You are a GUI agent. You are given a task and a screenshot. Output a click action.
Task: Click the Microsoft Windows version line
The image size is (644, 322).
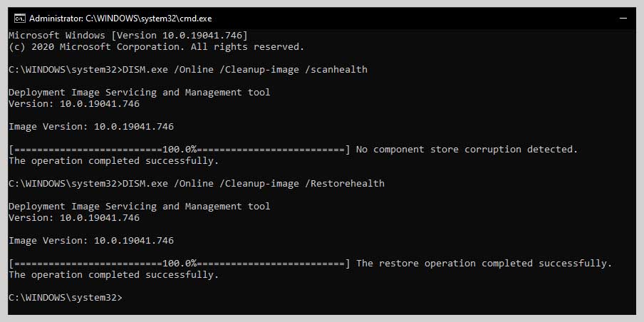coord(128,36)
